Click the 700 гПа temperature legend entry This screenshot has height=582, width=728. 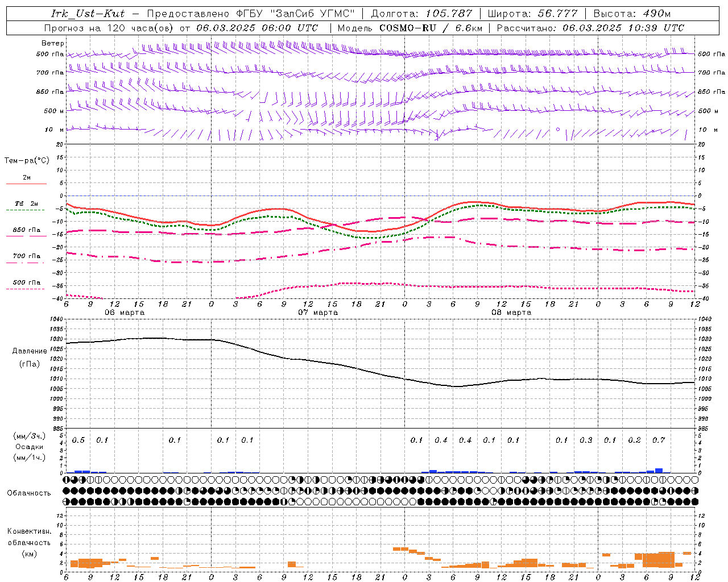point(27,256)
